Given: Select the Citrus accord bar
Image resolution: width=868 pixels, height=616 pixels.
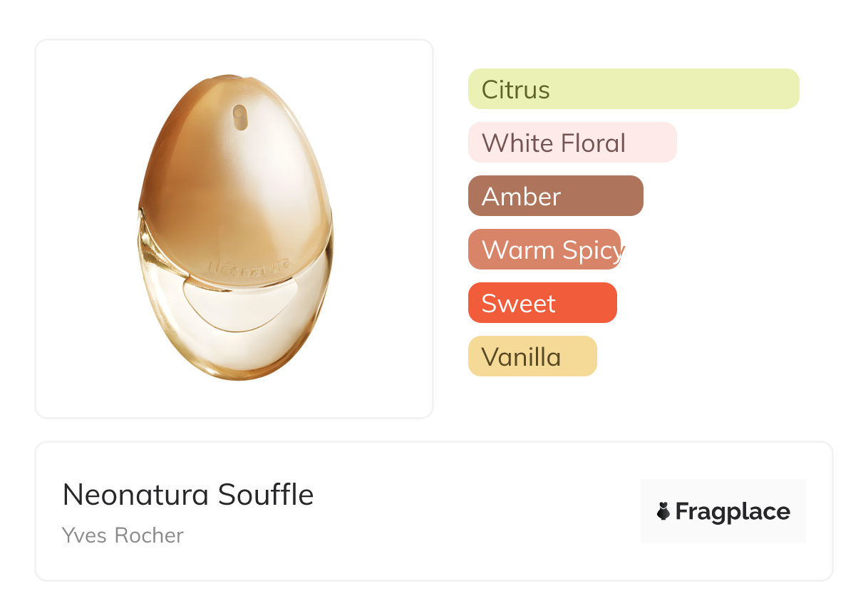Looking at the screenshot, I should coord(633,89).
